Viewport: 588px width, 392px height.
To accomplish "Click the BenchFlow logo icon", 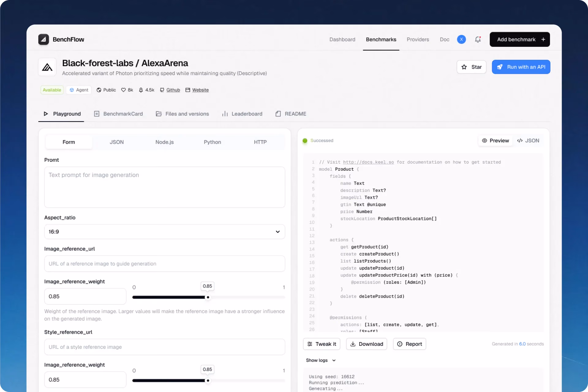I will tap(43, 39).
